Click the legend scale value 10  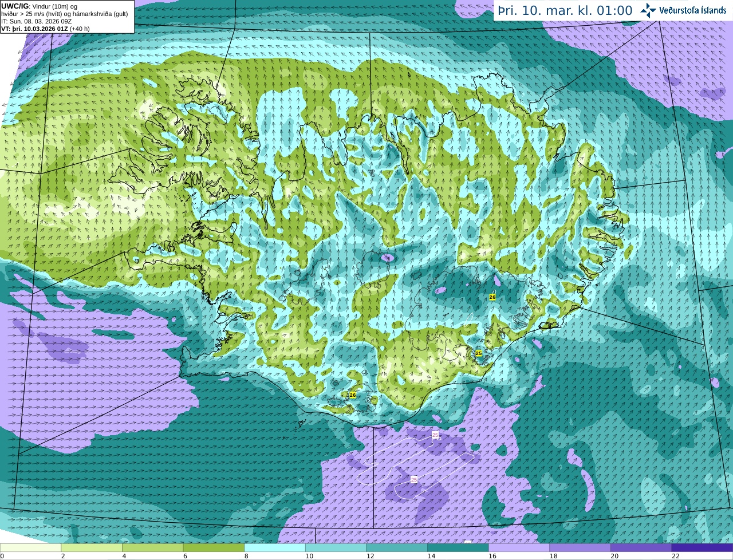pyautogui.click(x=309, y=556)
